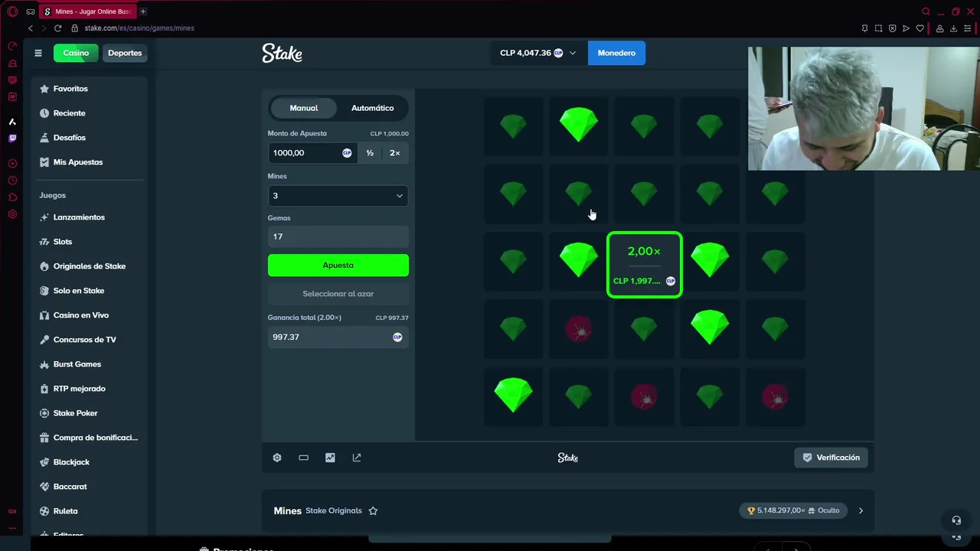This screenshot has height=551, width=980.
Task: Click the send flow arrow icon
Action: coord(906,28)
